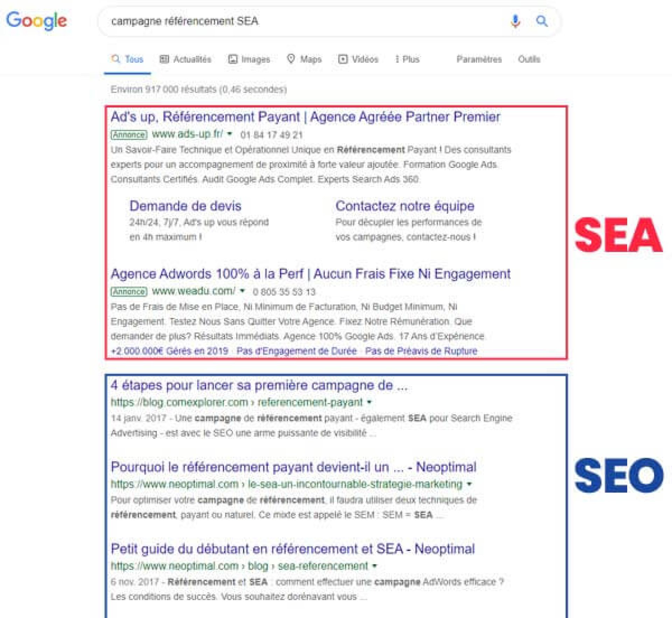This screenshot has width=672, height=618.
Task: Open Paramètres
Action: tap(479, 59)
